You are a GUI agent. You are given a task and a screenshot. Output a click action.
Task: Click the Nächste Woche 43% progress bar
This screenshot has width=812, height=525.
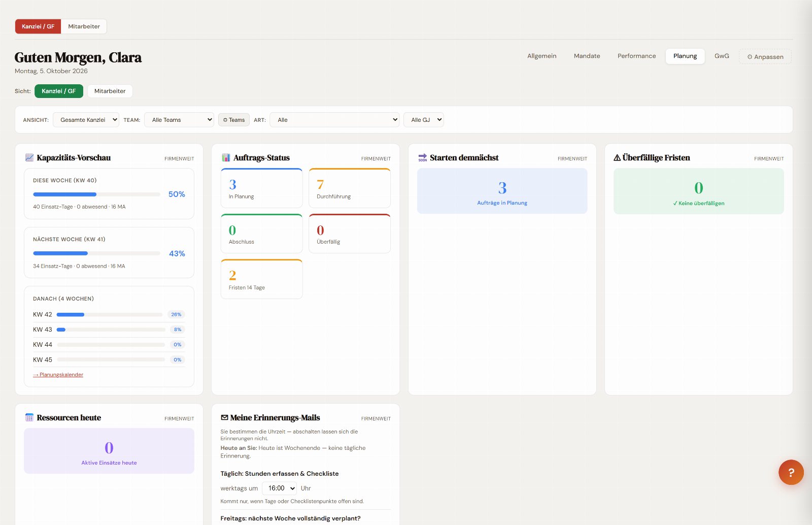tap(96, 253)
